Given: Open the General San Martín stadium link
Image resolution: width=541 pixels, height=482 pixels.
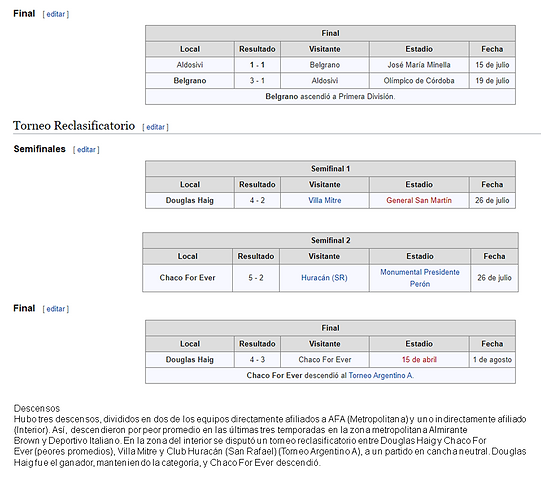Looking at the screenshot, I should [419, 200].
